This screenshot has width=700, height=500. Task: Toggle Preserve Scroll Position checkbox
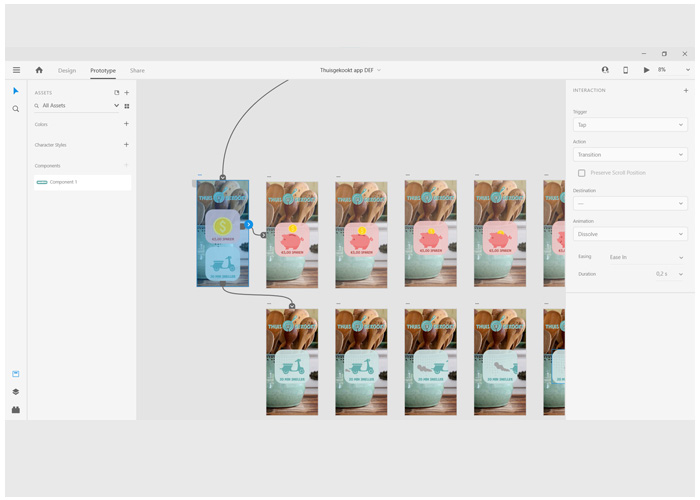tap(582, 173)
